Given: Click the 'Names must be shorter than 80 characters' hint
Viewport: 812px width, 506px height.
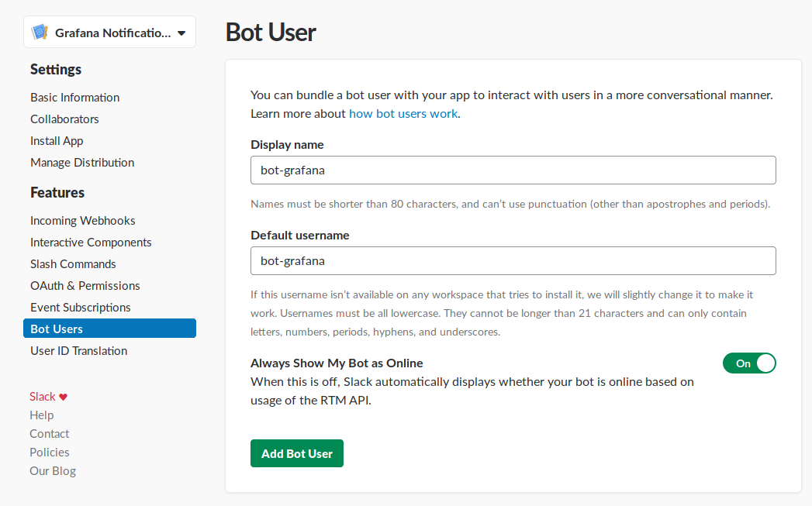Looking at the screenshot, I should pos(510,204).
